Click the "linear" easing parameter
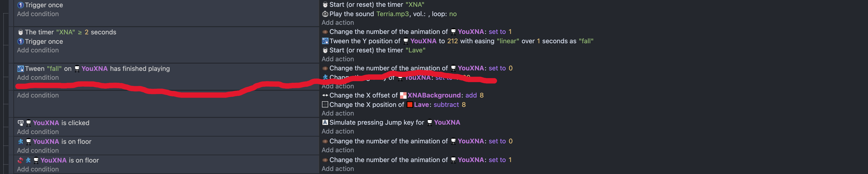Screen dimensions: 868x174 (x=507, y=41)
